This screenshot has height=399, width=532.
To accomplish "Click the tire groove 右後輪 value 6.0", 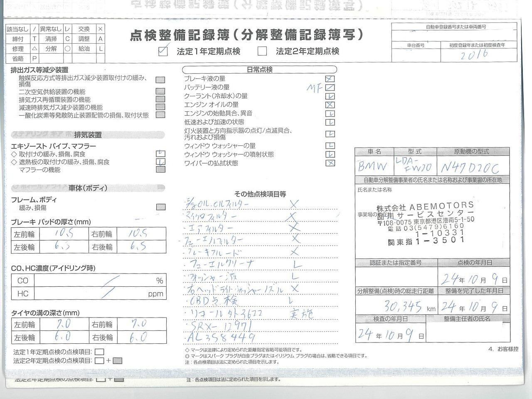I will coord(138,337).
